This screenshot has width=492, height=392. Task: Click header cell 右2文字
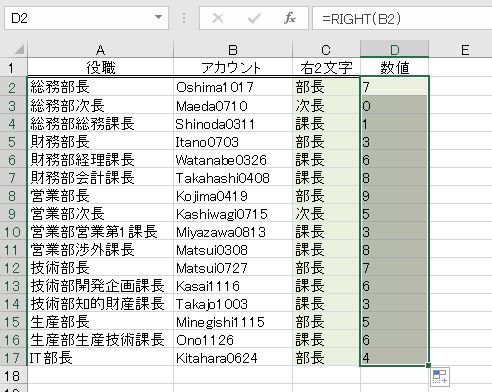pos(326,68)
